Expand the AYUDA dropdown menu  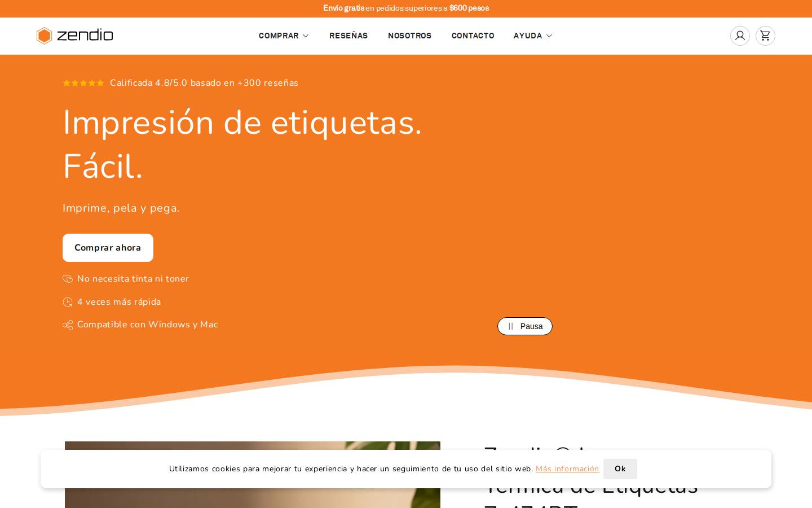(533, 36)
